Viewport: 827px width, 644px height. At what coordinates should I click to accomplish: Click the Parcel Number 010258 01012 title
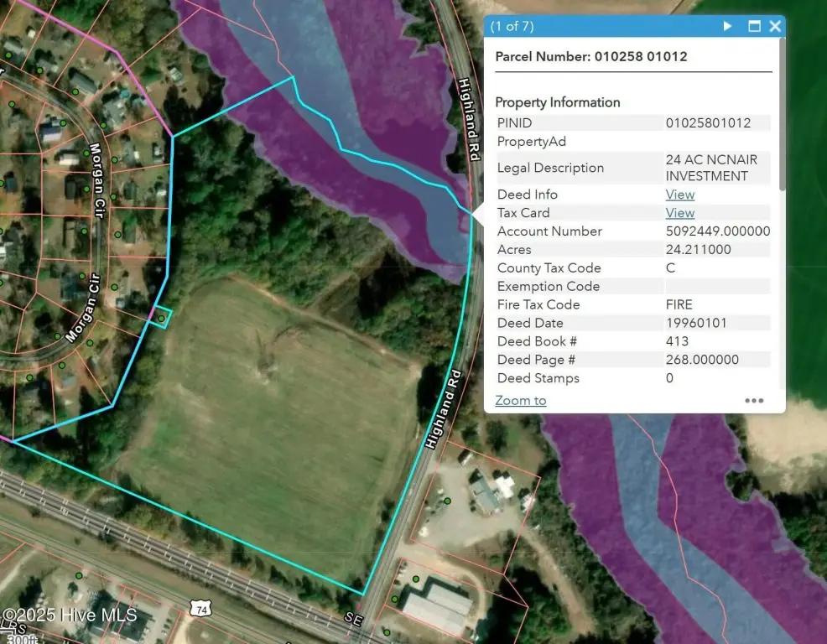click(x=591, y=57)
